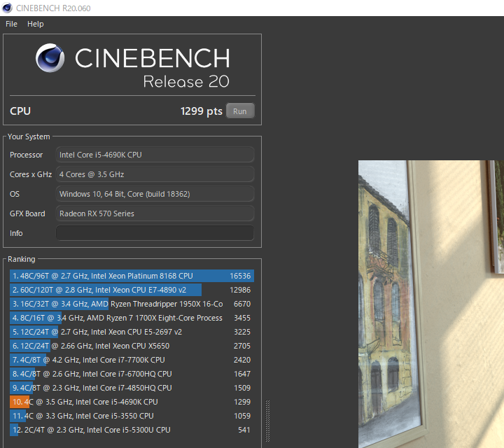Select the Threadripper 1950X ranking row
Viewport: 504px width, 448px height.
pos(132,304)
